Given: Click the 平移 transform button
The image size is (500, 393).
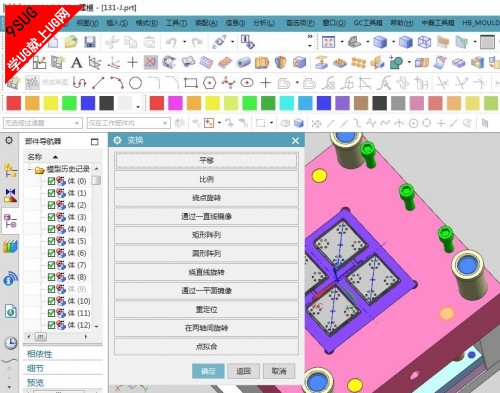Looking at the screenshot, I should coord(206,161).
